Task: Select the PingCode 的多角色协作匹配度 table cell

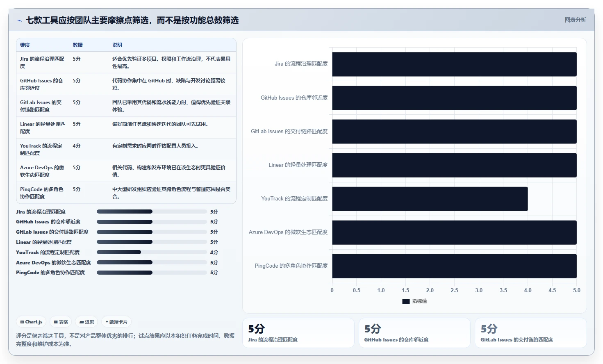Action: point(42,193)
